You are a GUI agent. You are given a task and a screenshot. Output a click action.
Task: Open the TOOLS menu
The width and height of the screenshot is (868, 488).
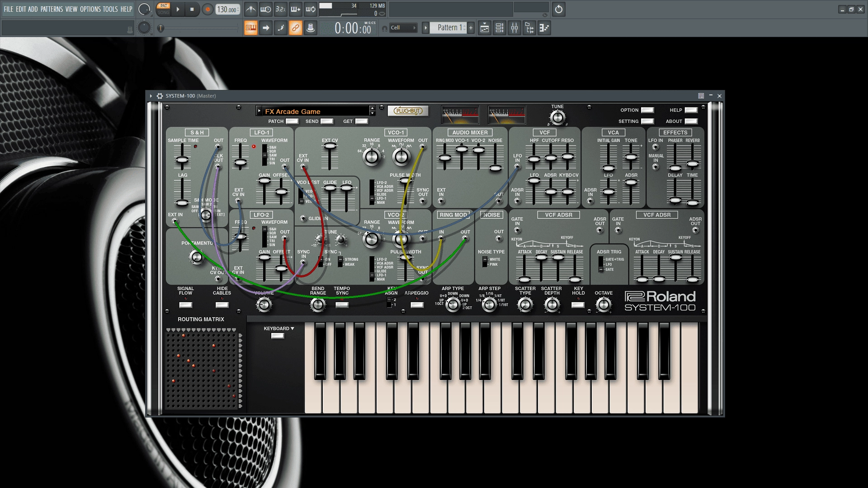(110, 9)
